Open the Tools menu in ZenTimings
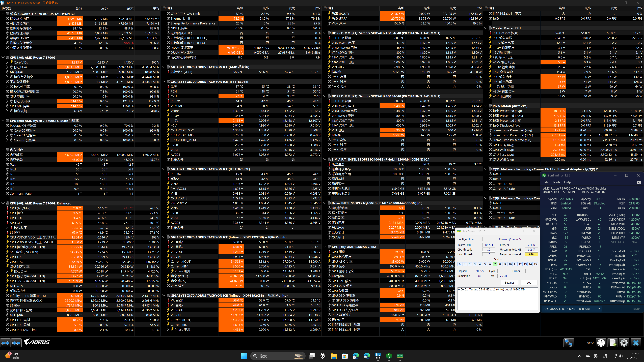Viewport: 644px width, 362px height. click(x=556, y=182)
